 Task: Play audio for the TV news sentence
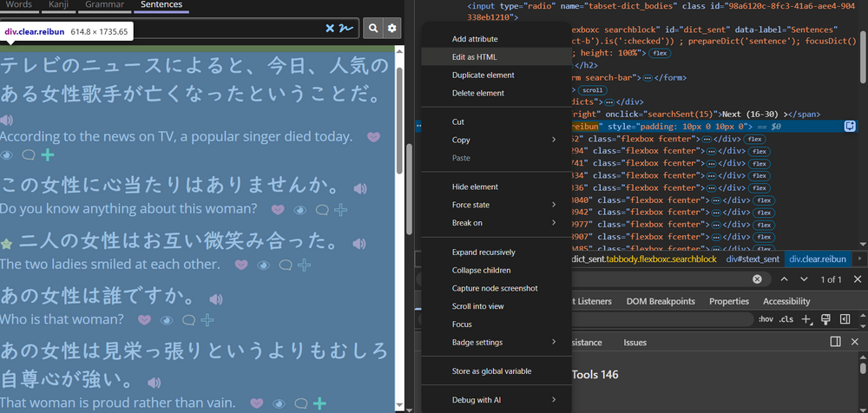[7, 119]
